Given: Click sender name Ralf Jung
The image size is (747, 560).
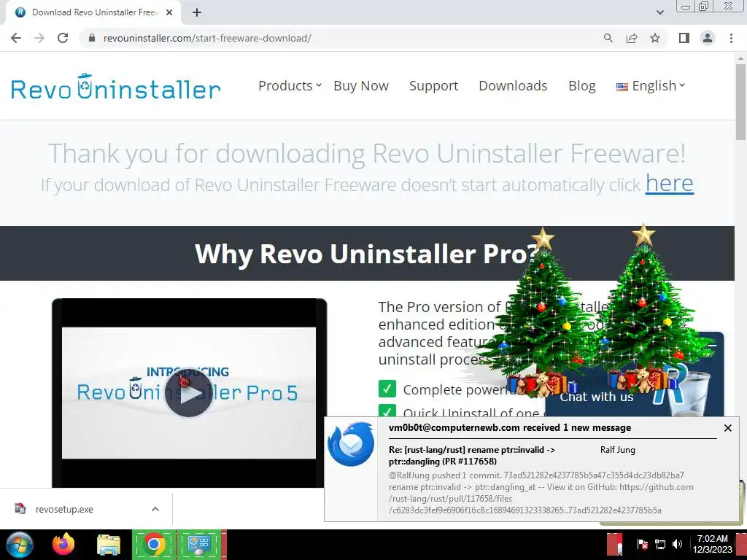Looking at the screenshot, I should (x=617, y=449).
